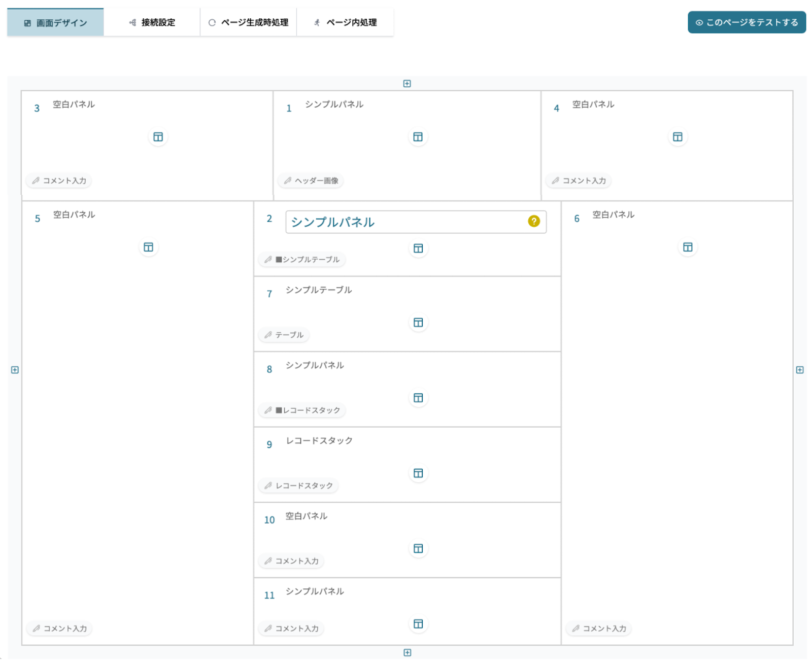
Task: Edit ■シンプルテーブル comment tag
Action: pos(302,260)
